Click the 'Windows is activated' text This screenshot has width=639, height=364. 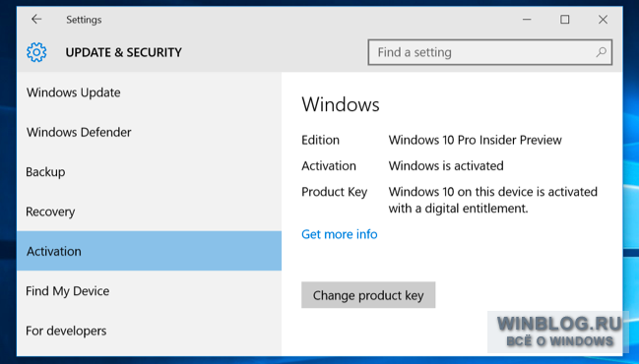click(x=446, y=165)
